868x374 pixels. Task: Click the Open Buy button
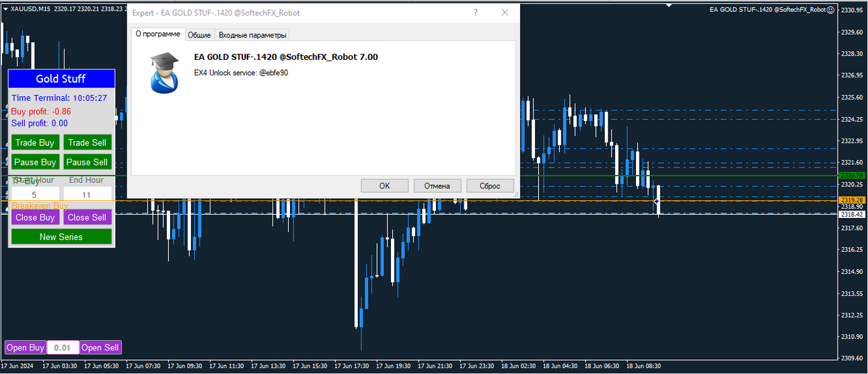click(x=26, y=347)
